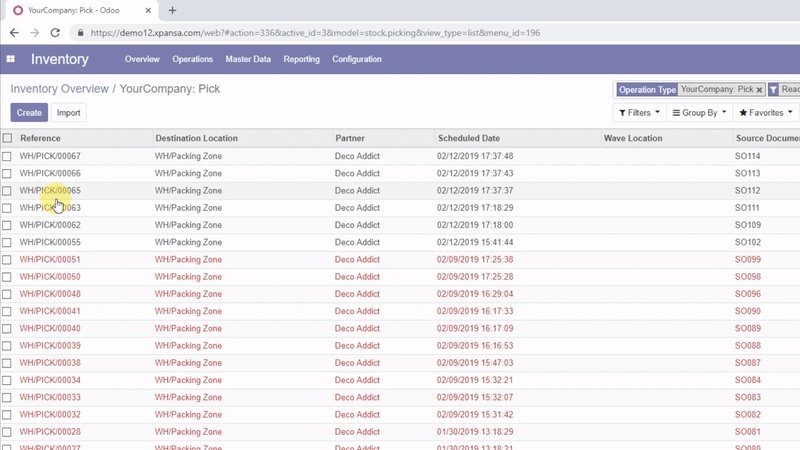Click the padlock site security icon

click(80, 33)
